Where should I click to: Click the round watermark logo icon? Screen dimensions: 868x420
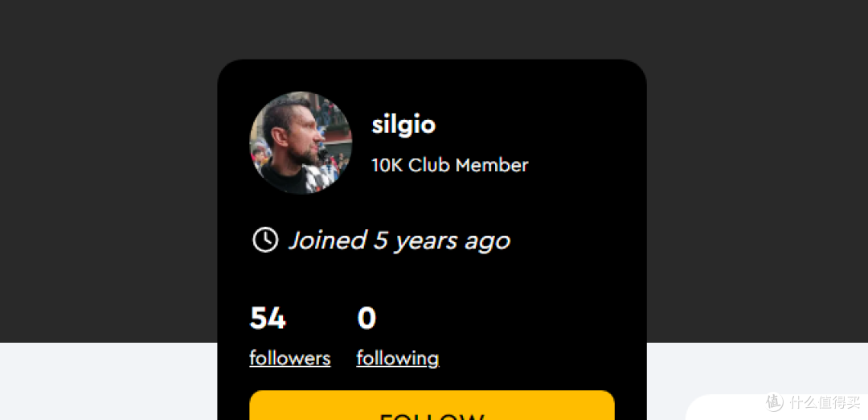[774, 401]
